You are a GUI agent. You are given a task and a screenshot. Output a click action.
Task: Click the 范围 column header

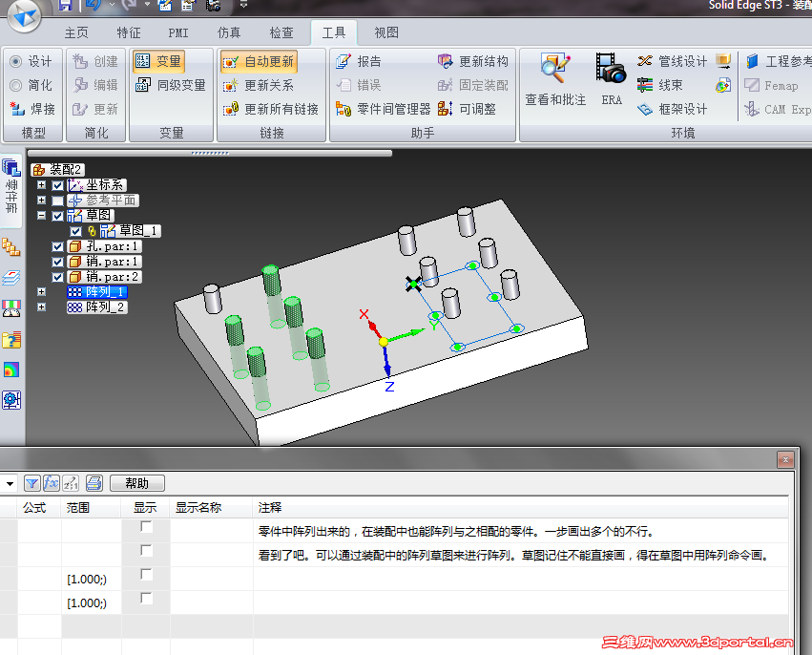92,508
